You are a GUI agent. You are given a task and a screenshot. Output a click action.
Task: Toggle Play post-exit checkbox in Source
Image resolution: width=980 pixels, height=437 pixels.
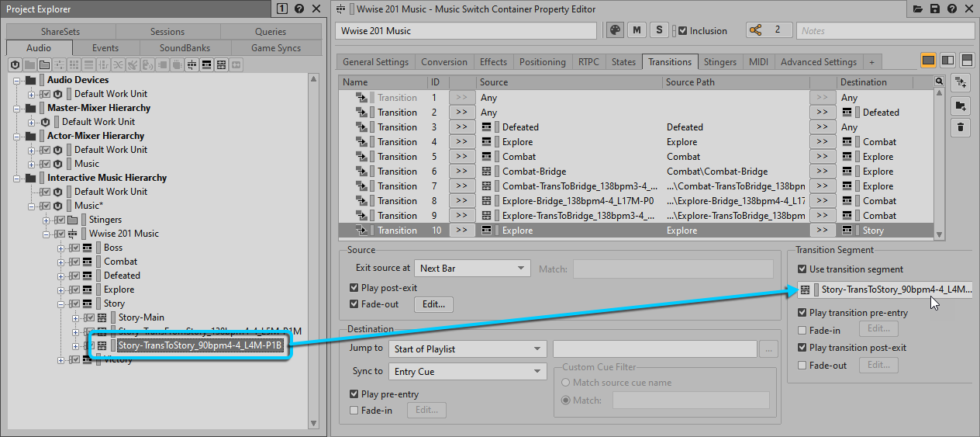point(354,288)
